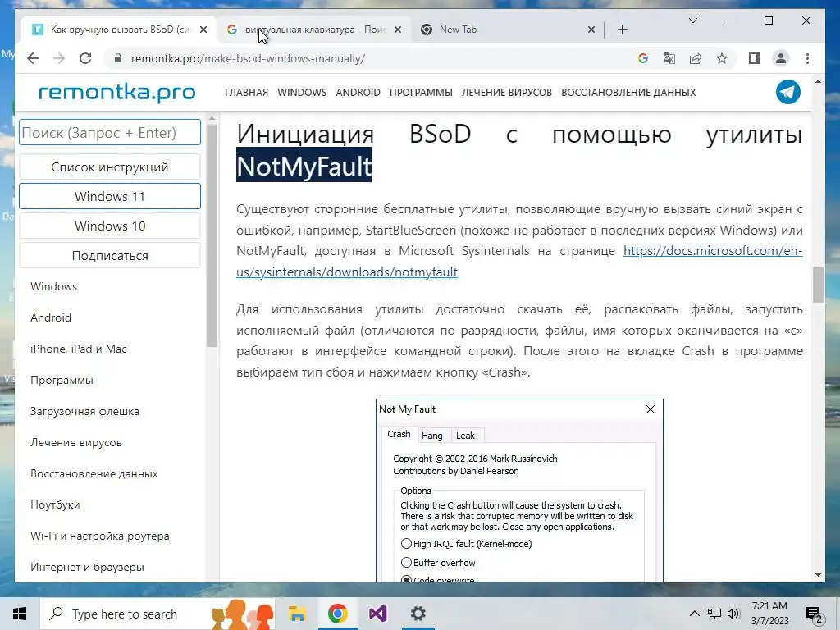This screenshot has width=840, height=630.
Task: Open Chrome three-dot menu
Action: (807, 58)
